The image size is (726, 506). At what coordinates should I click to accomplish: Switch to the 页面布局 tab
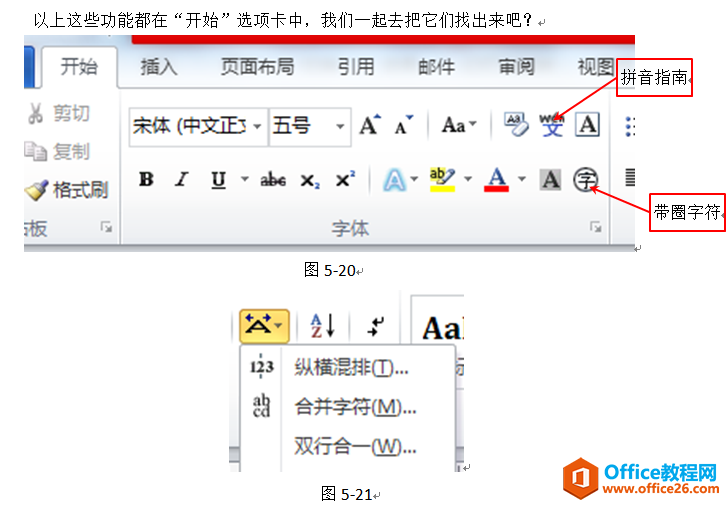click(257, 67)
